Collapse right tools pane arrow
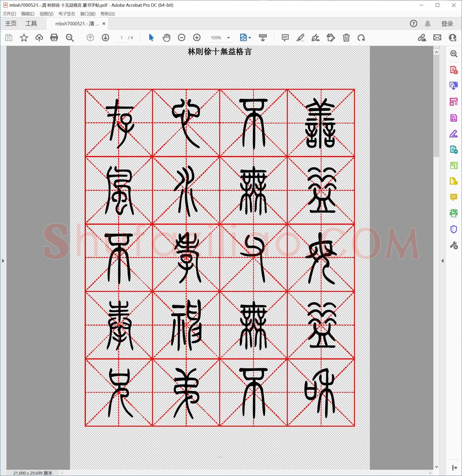This screenshot has width=462, height=476. pyautogui.click(x=442, y=261)
